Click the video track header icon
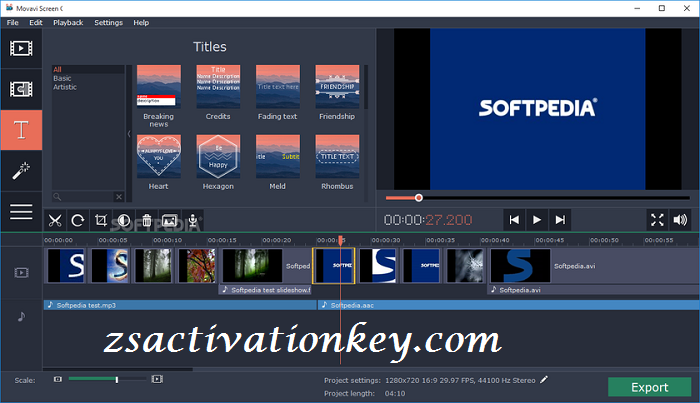This screenshot has width=700, height=403. click(21, 272)
